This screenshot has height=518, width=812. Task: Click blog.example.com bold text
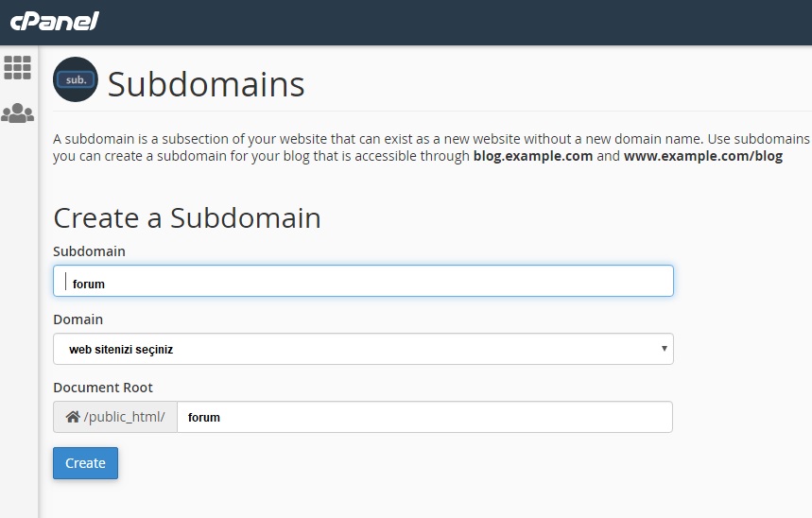533,156
